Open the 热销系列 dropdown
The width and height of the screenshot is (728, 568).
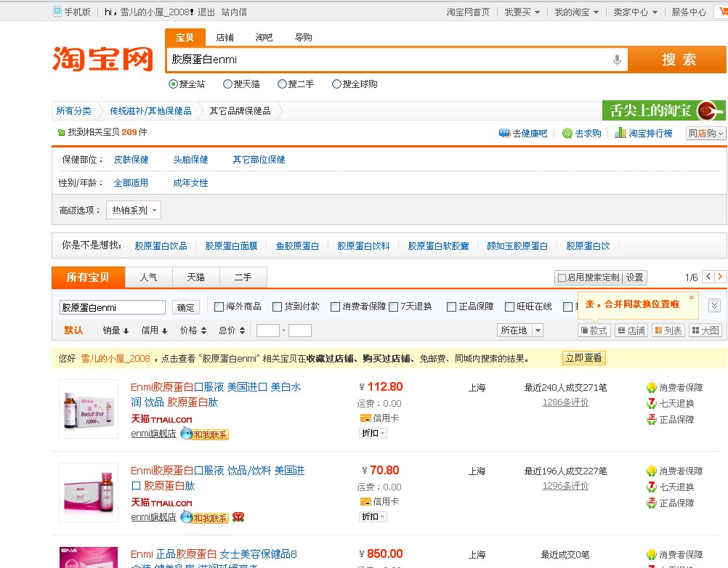[x=133, y=209]
